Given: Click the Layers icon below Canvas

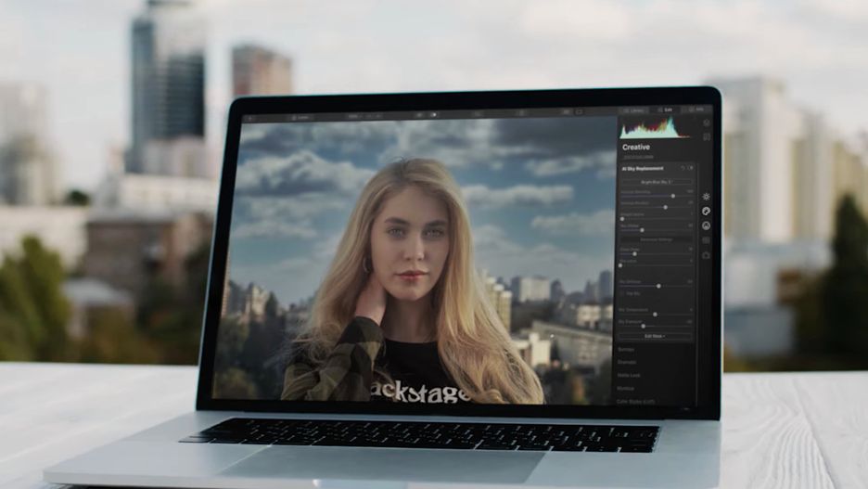Looking at the screenshot, I should click(707, 136).
